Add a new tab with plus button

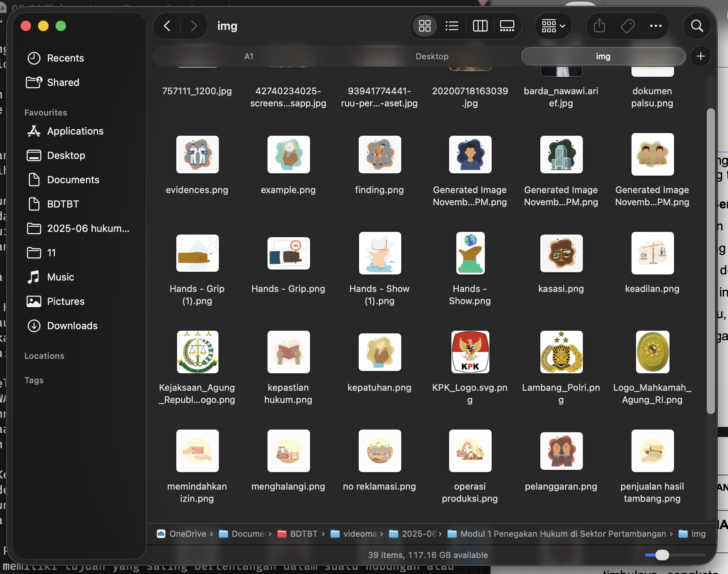701,56
